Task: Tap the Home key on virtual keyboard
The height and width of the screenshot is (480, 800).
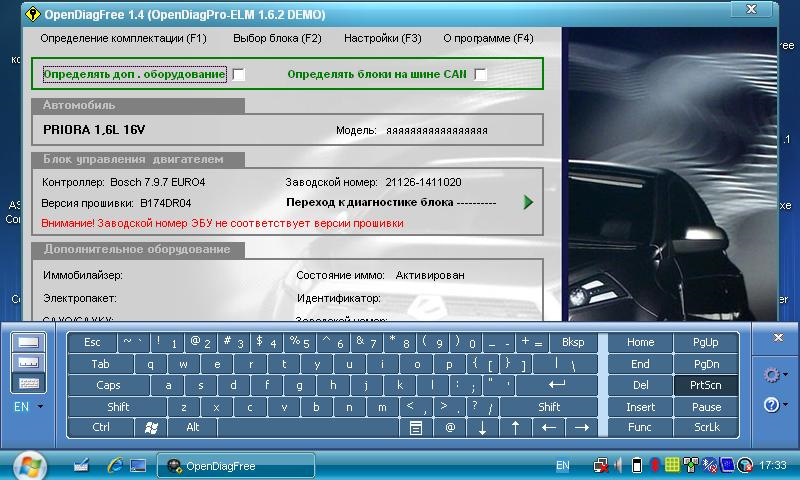Action: 640,342
